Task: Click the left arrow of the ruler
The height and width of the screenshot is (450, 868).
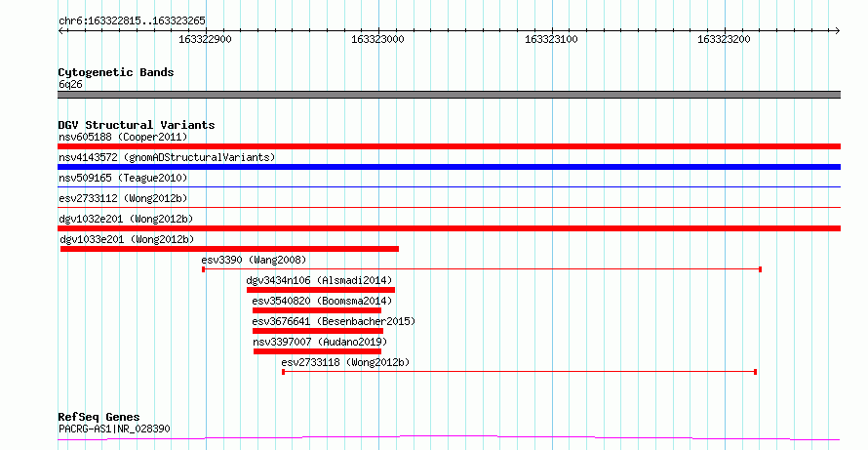Action: click(x=60, y=31)
